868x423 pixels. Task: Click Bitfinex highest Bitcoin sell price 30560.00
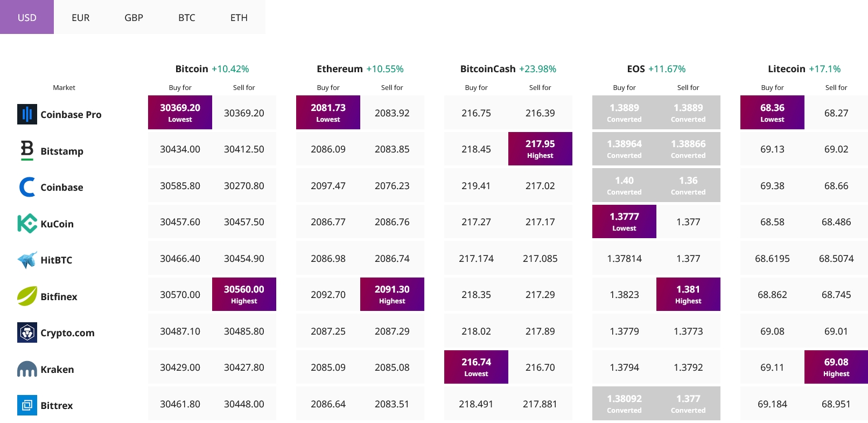coord(244,294)
